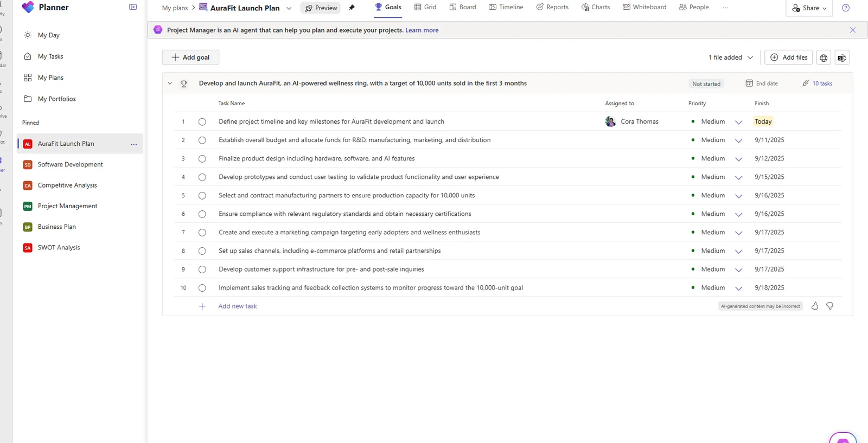Viewport: 868px width, 443px height.
Task: Mark 'Create and execute a marketing campaign' complete
Action: pyautogui.click(x=202, y=233)
